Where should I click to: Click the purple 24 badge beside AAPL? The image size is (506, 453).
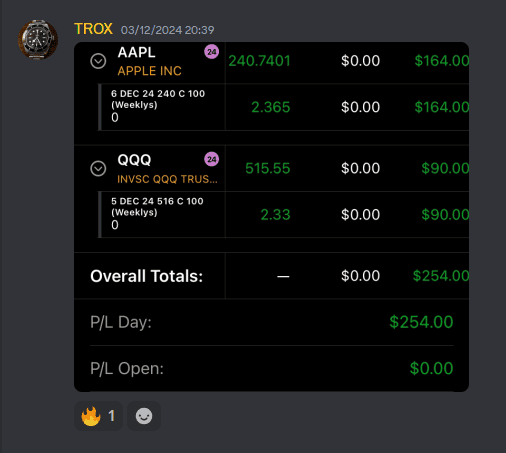pyautogui.click(x=212, y=52)
